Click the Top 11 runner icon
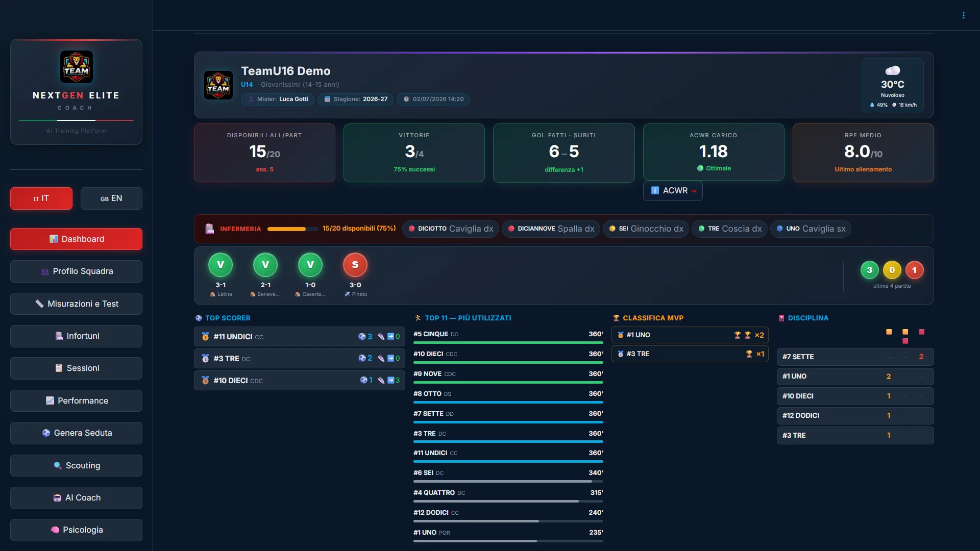This screenshot has width=980, height=551. coord(418,318)
